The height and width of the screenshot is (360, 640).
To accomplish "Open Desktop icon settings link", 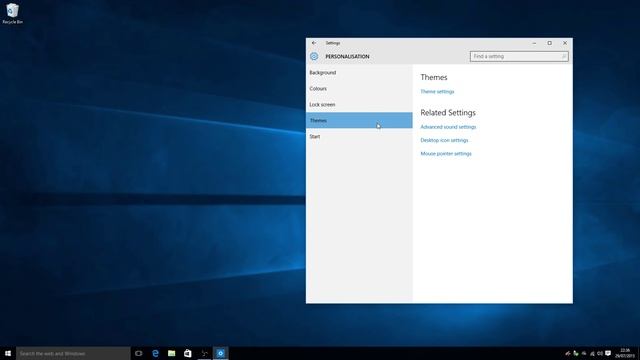I will [x=444, y=140].
